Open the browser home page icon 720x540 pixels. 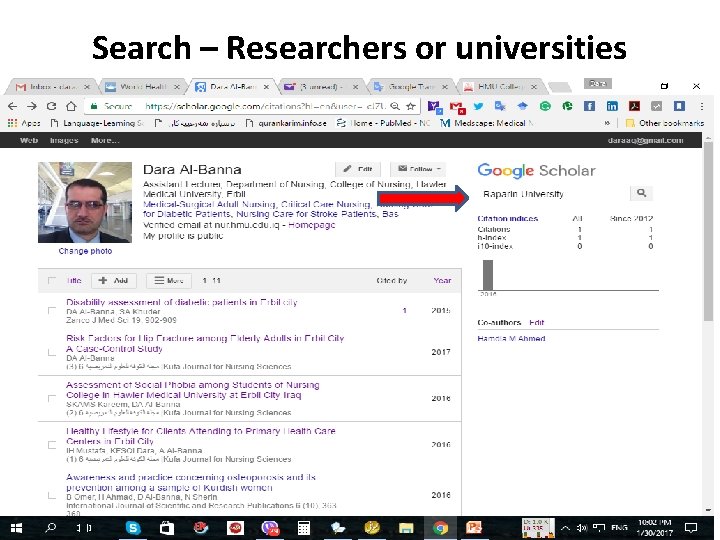[x=71, y=107]
